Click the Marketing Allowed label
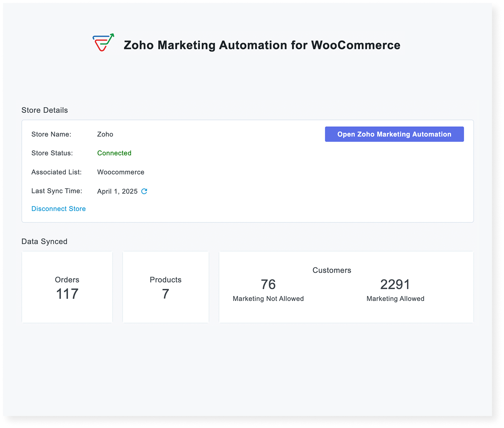 [x=395, y=299]
